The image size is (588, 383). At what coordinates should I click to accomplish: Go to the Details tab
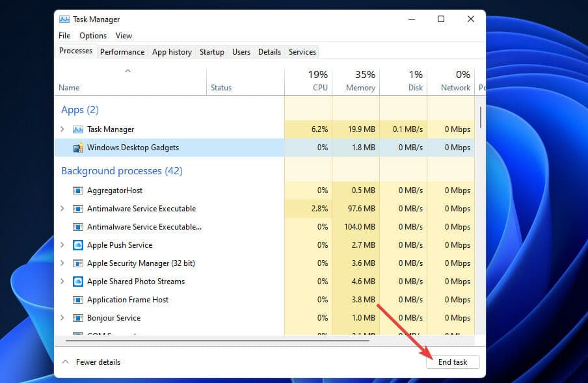pyautogui.click(x=270, y=52)
